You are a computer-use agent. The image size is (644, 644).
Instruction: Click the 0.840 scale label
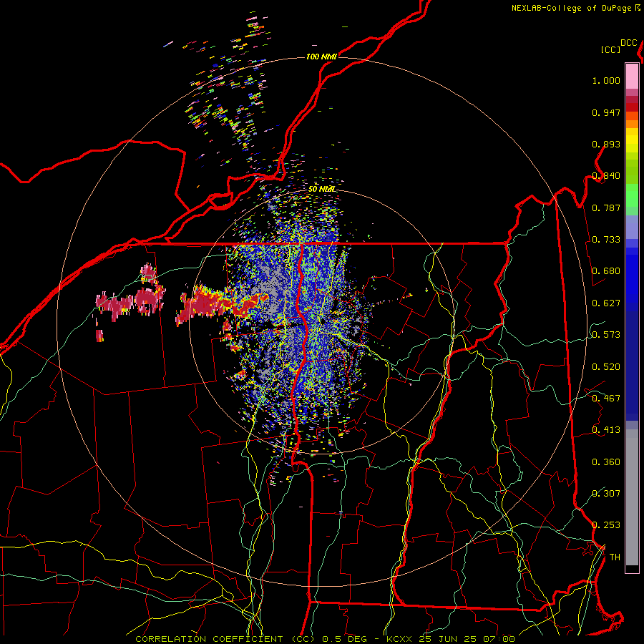(606, 176)
